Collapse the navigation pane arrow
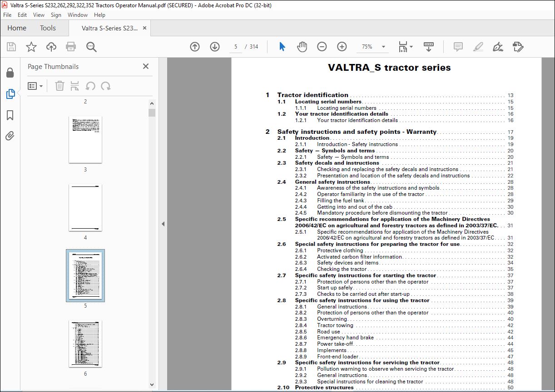 163,224
